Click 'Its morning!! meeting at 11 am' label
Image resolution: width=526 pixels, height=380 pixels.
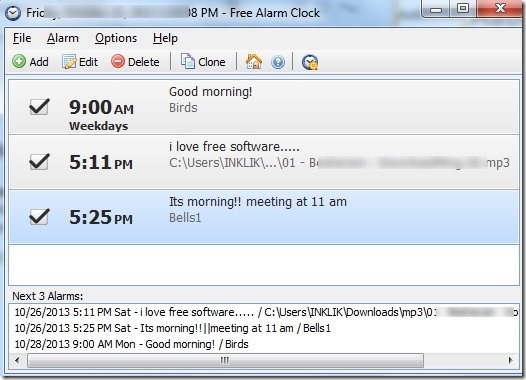[x=258, y=202]
